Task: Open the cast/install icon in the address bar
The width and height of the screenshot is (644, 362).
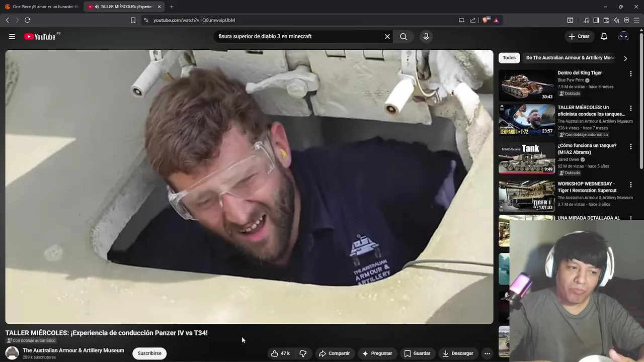Action: pos(461,20)
